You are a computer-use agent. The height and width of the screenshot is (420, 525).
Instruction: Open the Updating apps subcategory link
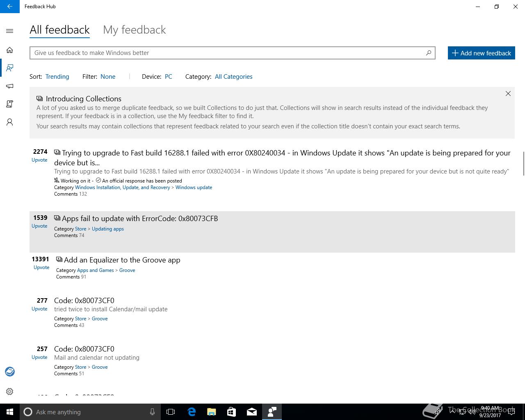tap(107, 229)
